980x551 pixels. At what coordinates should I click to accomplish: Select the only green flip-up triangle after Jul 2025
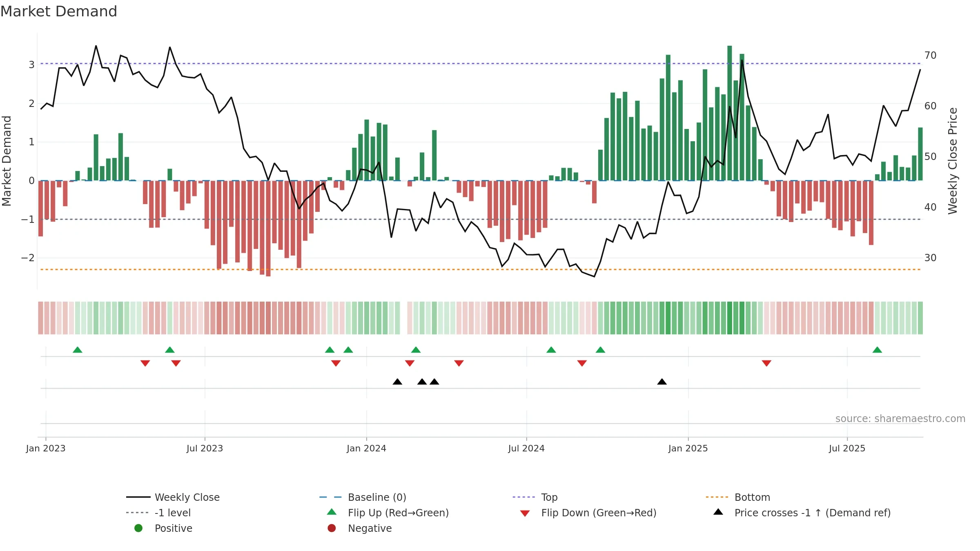(x=877, y=350)
